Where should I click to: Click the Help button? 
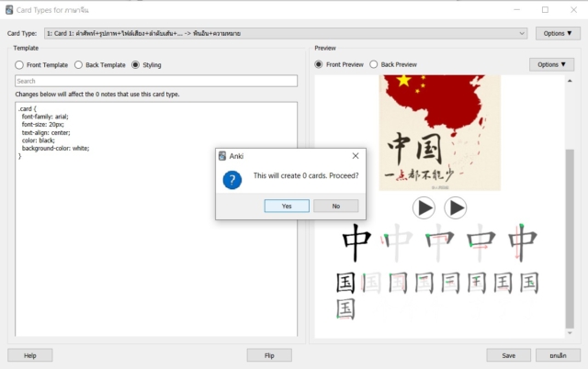tap(30, 355)
